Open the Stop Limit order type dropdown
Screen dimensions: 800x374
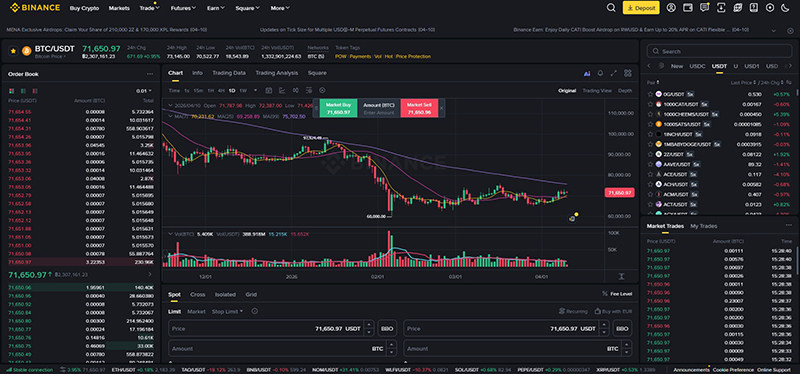click(228, 311)
